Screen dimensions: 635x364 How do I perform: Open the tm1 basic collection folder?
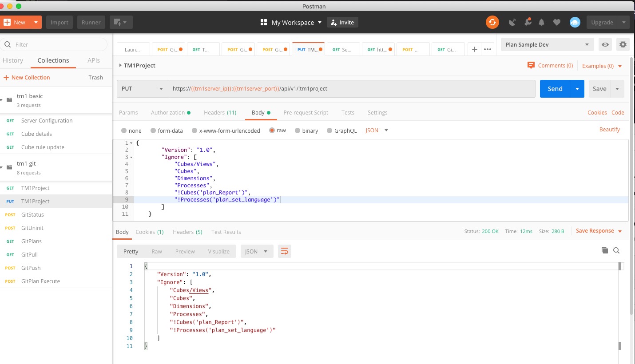click(x=56, y=100)
